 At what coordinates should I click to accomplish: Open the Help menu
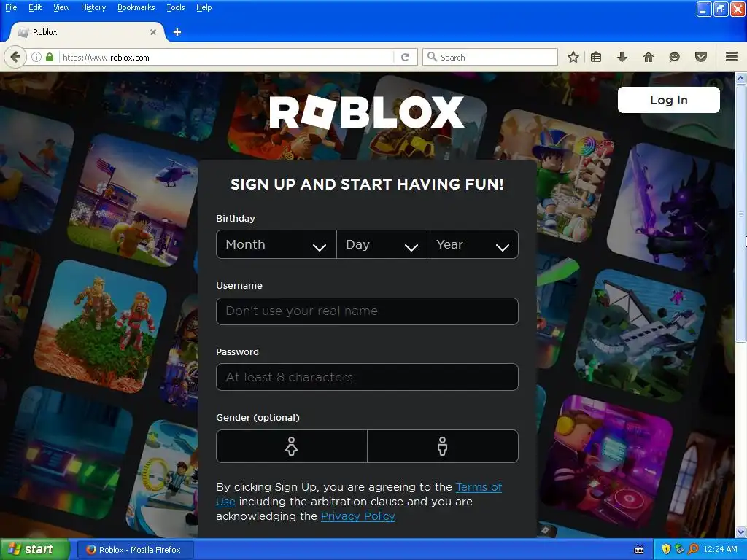[x=204, y=7]
